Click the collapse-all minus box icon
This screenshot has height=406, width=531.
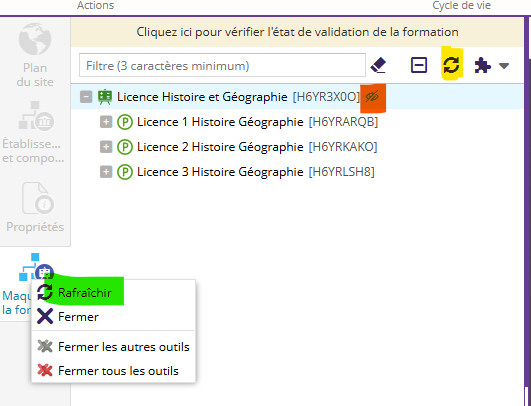pos(419,65)
